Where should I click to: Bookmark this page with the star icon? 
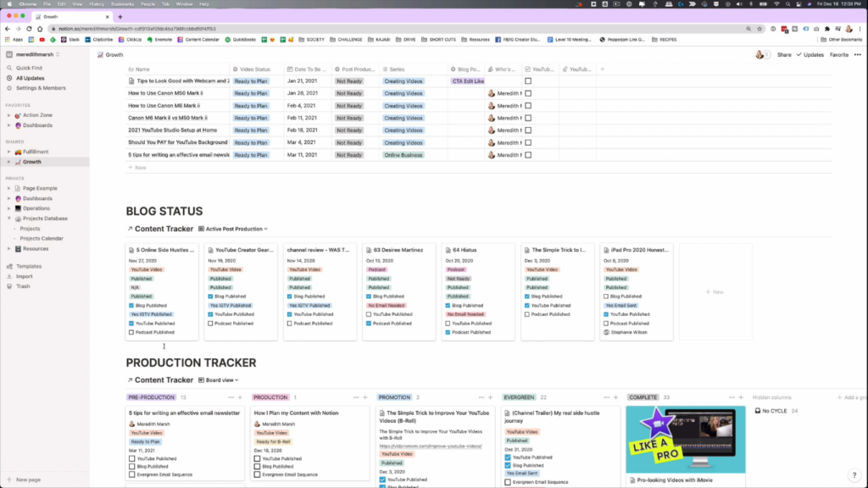pos(759,29)
